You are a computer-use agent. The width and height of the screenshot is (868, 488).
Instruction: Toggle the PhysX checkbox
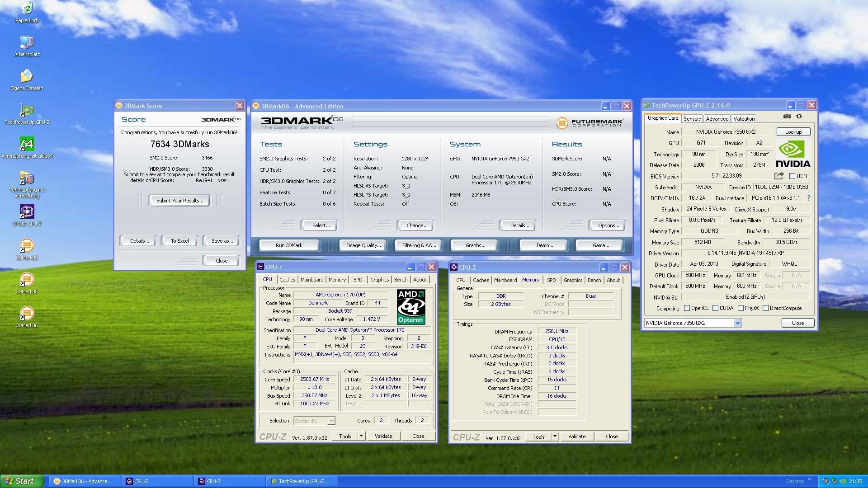741,308
